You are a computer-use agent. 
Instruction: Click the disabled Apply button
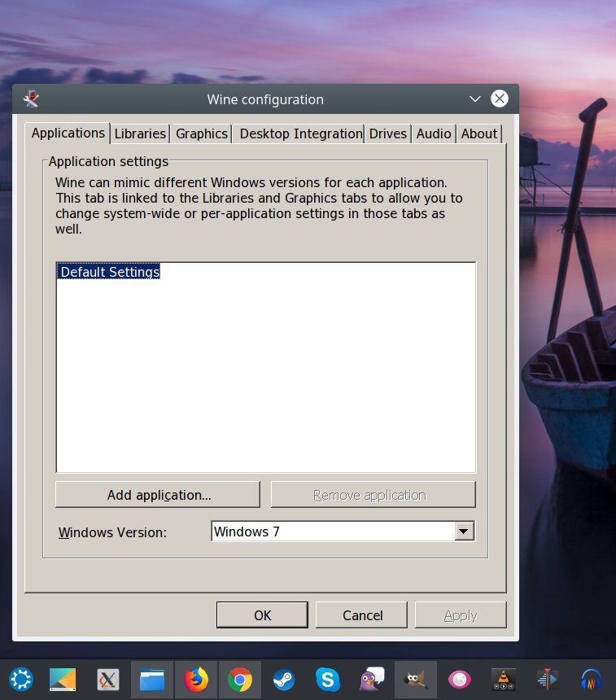pos(461,615)
